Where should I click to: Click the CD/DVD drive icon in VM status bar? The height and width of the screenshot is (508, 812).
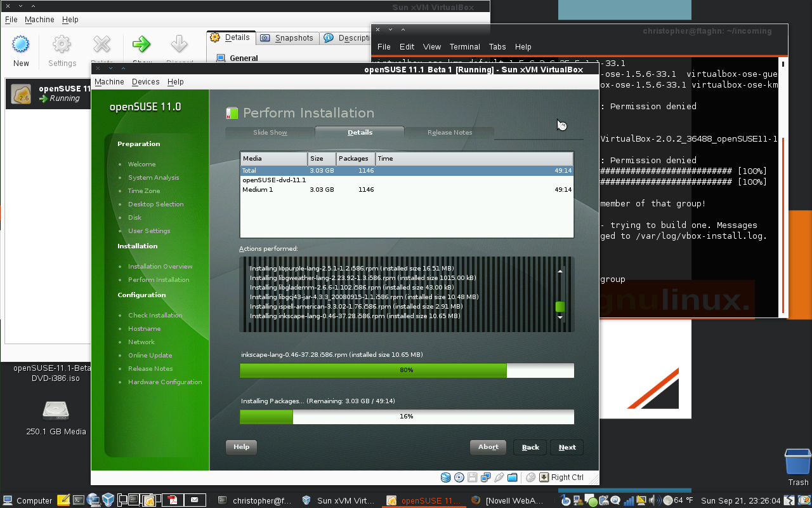459,478
